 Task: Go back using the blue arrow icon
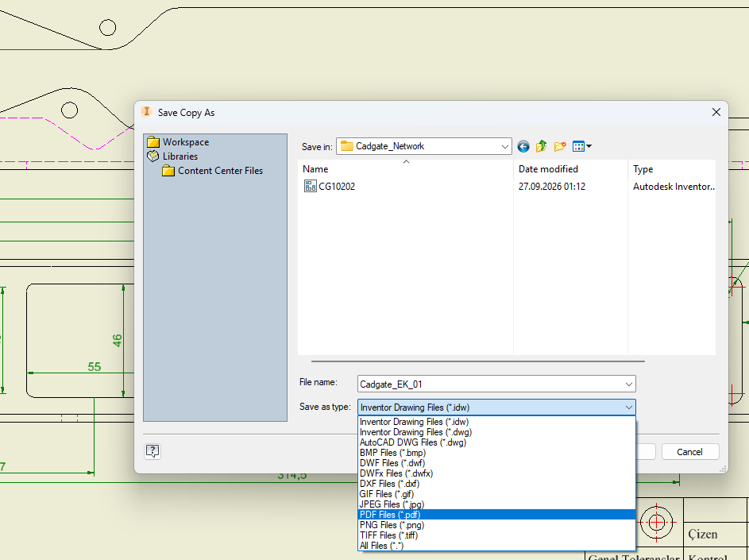523,147
